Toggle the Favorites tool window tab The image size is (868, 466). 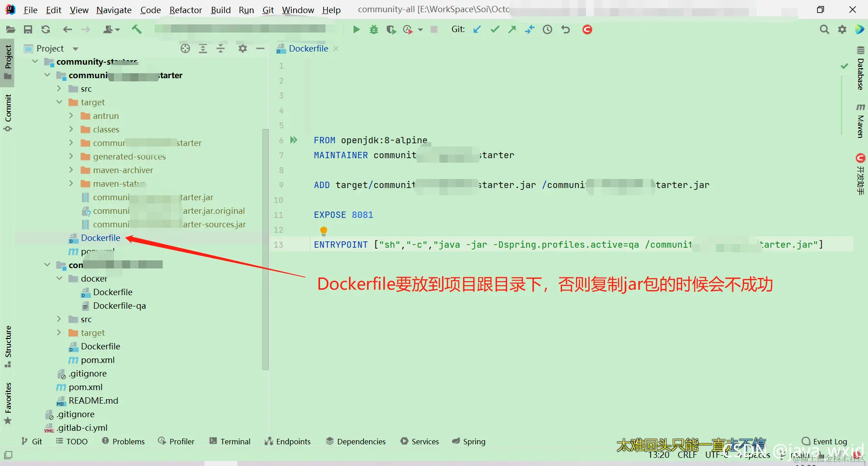[8, 403]
